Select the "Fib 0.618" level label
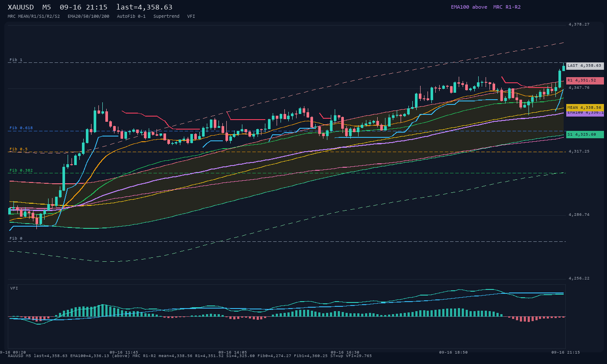Screen dimensions: 607x364 [x=21, y=128]
